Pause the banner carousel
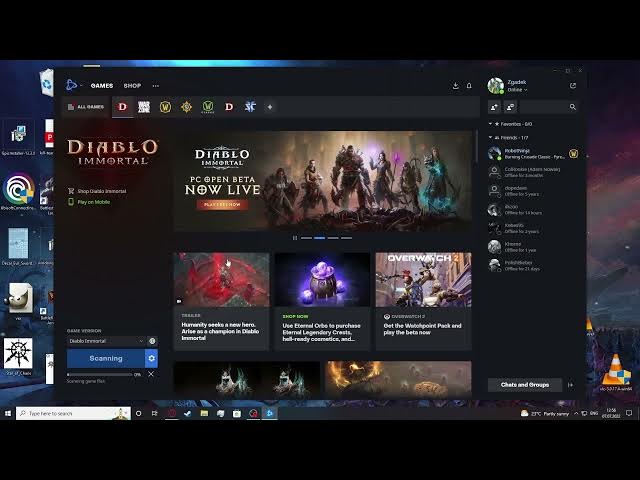The image size is (640, 480). point(295,238)
